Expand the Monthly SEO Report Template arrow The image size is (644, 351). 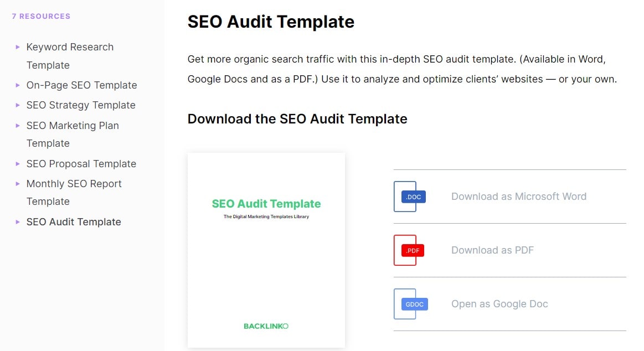coord(18,184)
